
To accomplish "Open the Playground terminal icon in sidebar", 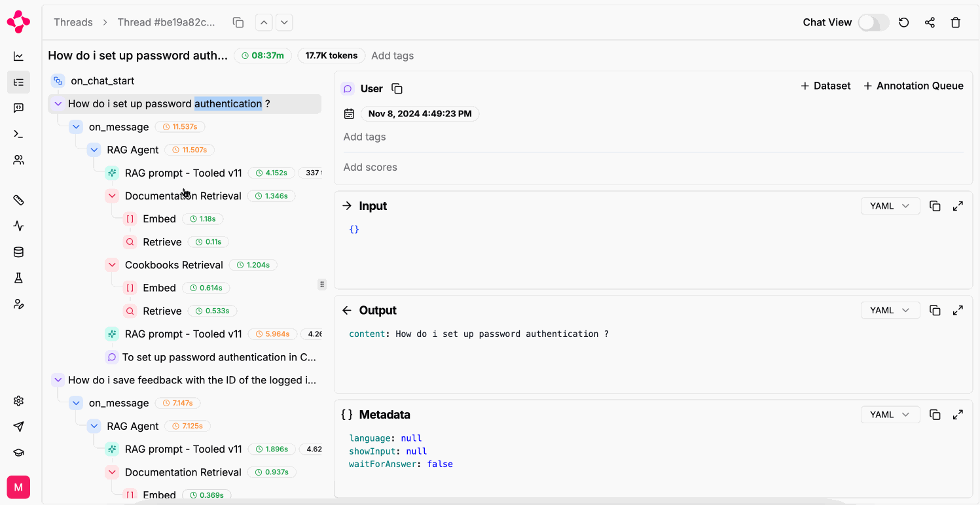I will tap(18, 133).
